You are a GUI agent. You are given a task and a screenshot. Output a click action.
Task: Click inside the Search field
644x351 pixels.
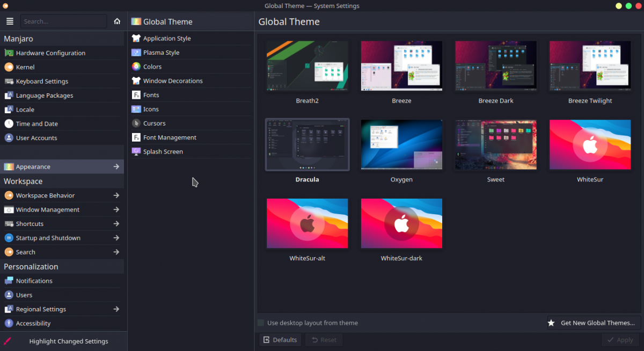[x=63, y=21]
